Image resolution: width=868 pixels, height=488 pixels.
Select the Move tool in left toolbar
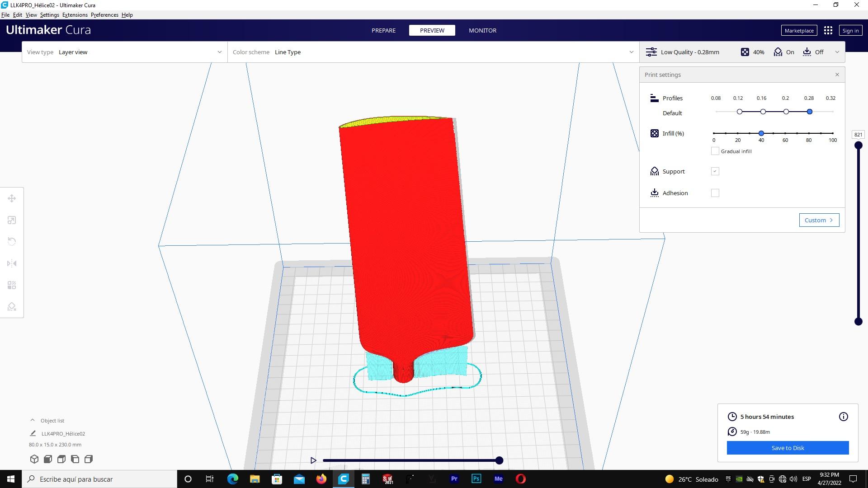[x=12, y=198]
